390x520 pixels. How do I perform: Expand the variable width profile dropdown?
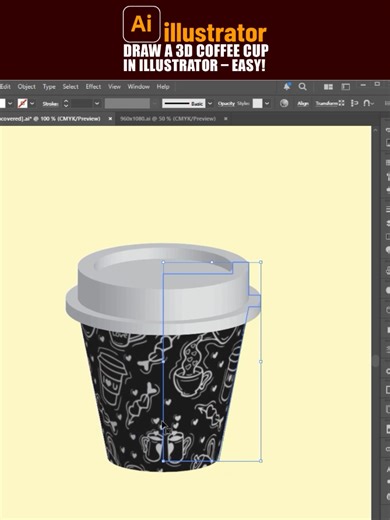pos(154,103)
